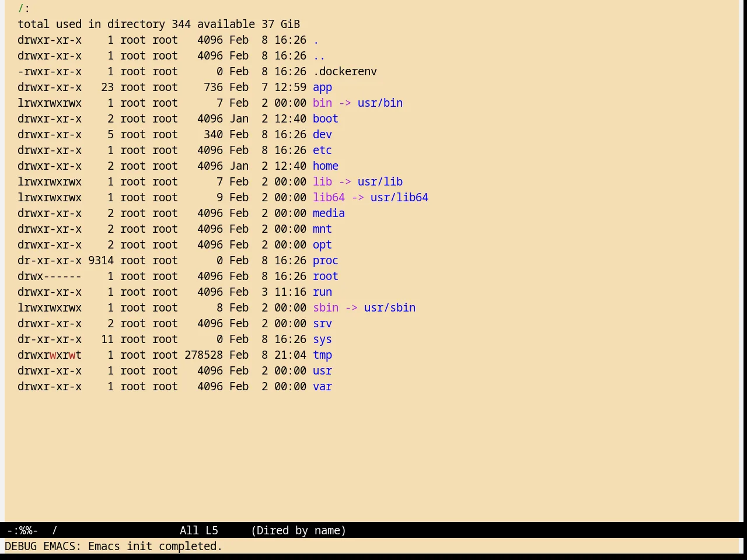Open the root directory entry
Screen dimensions: 747x560
point(326,276)
